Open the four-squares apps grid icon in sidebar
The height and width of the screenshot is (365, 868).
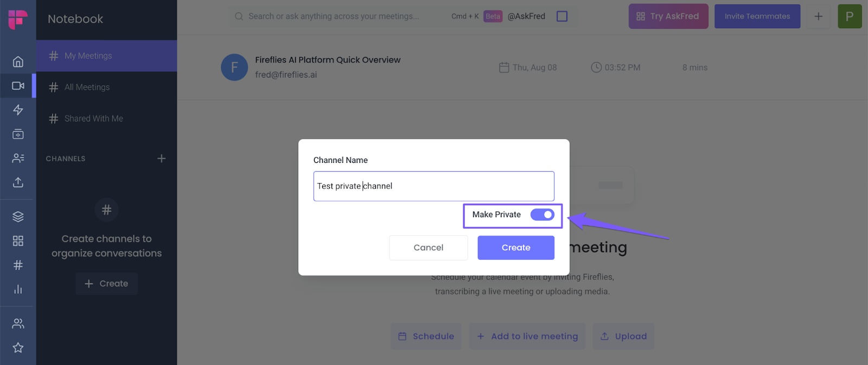[18, 241]
